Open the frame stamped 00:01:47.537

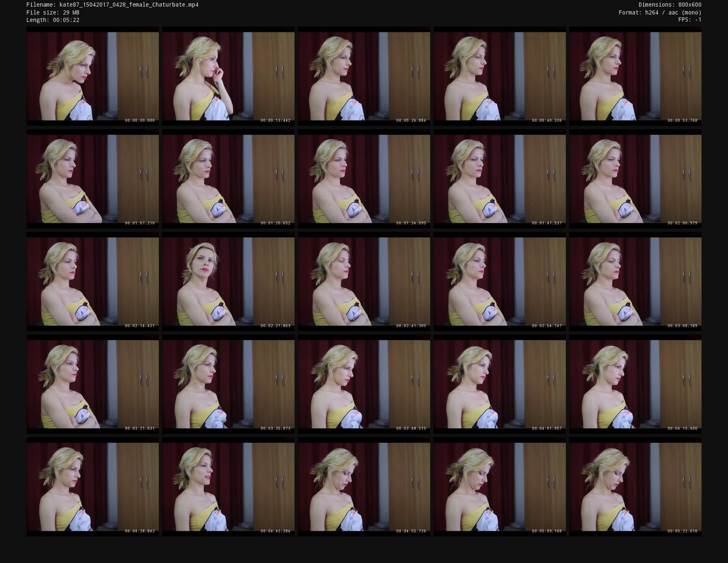500,179
